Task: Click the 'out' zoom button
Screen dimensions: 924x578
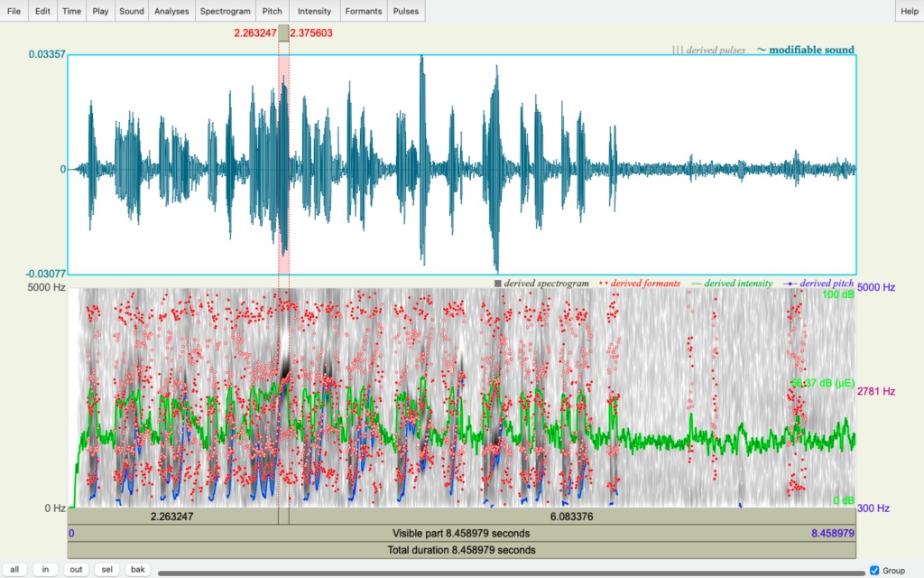Action: tap(76, 570)
